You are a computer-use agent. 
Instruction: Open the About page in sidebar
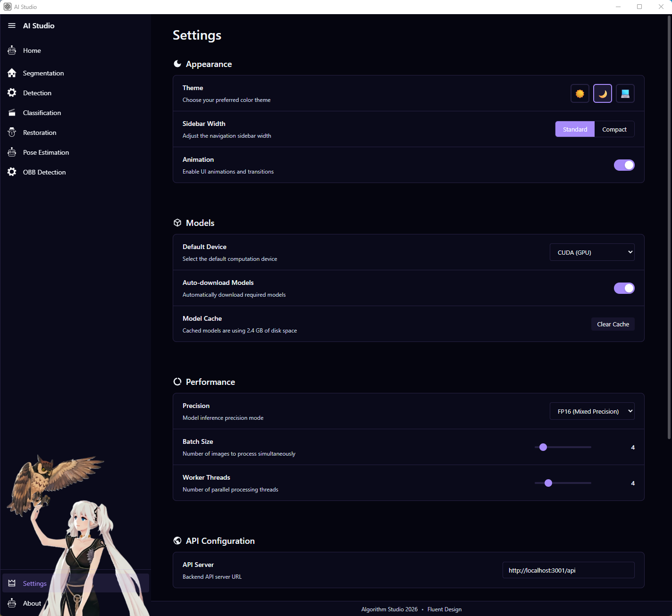(x=32, y=603)
